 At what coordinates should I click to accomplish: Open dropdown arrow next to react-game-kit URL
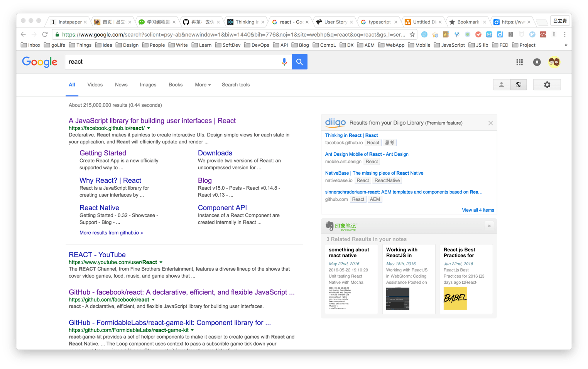(192, 330)
